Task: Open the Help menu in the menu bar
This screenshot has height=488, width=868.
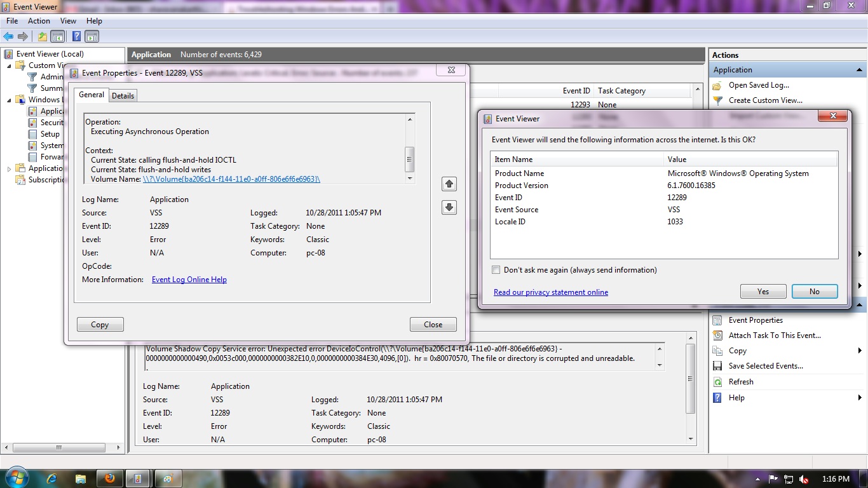Action: point(94,21)
